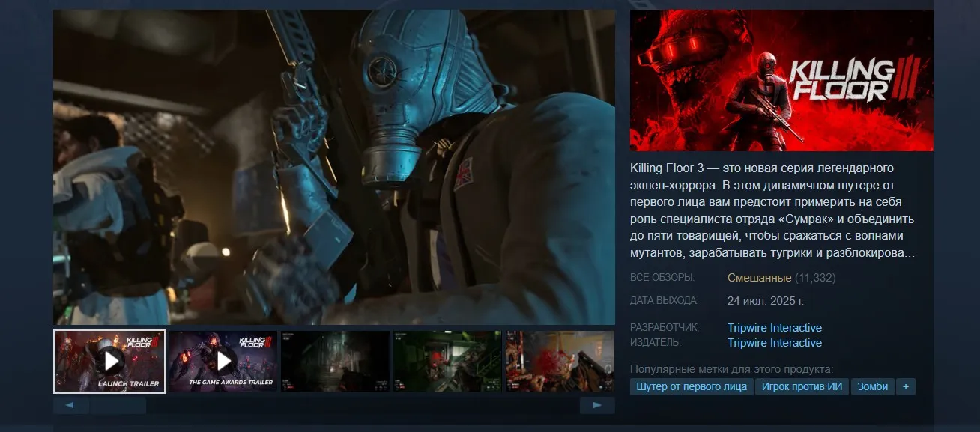Open the bloody first-person shooting screenshot thumbnail
The height and width of the screenshot is (432, 980).
(x=559, y=362)
